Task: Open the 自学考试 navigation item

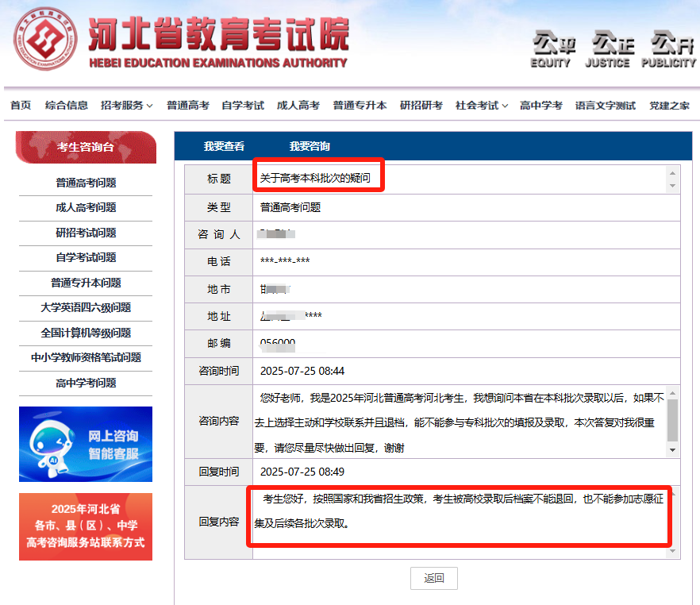Action: pos(243,106)
